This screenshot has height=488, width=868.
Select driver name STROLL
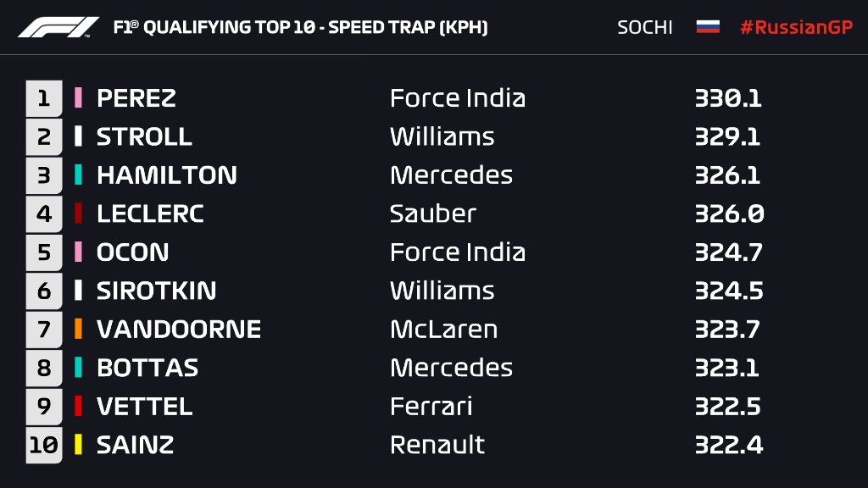pyautogui.click(x=144, y=136)
